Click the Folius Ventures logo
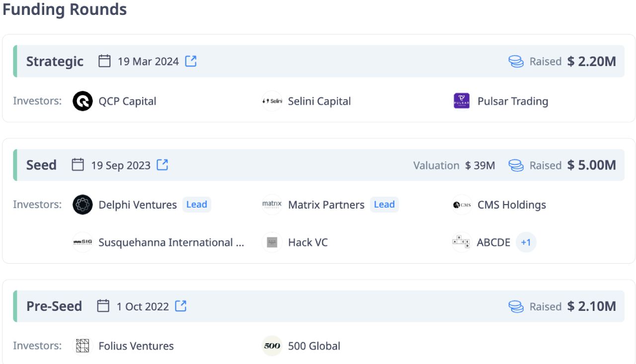 click(82, 346)
